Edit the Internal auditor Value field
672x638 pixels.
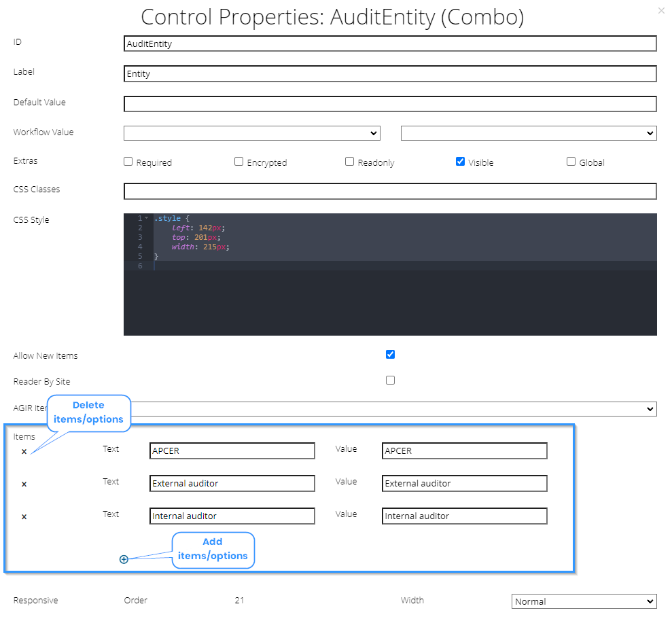pos(465,516)
